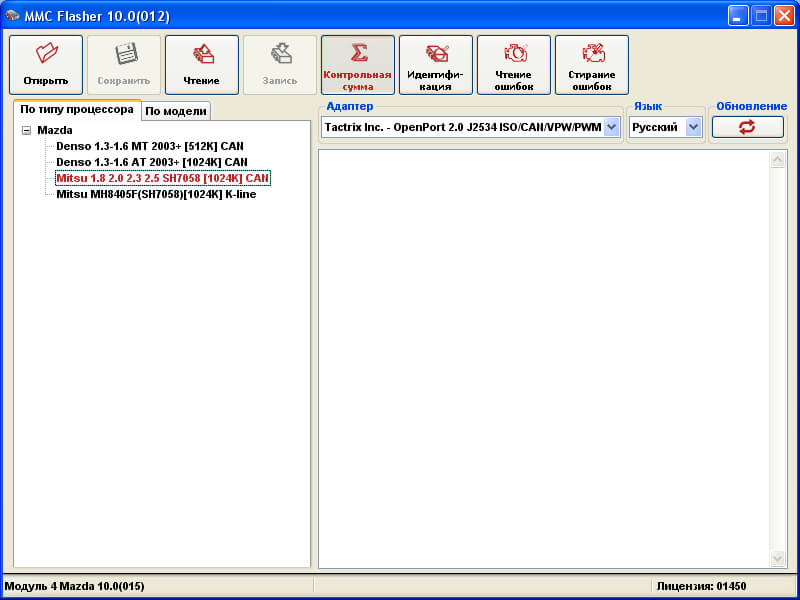Minimize the MMC Flasher window
Screen dimensions: 800x600
[x=738, y=16]
